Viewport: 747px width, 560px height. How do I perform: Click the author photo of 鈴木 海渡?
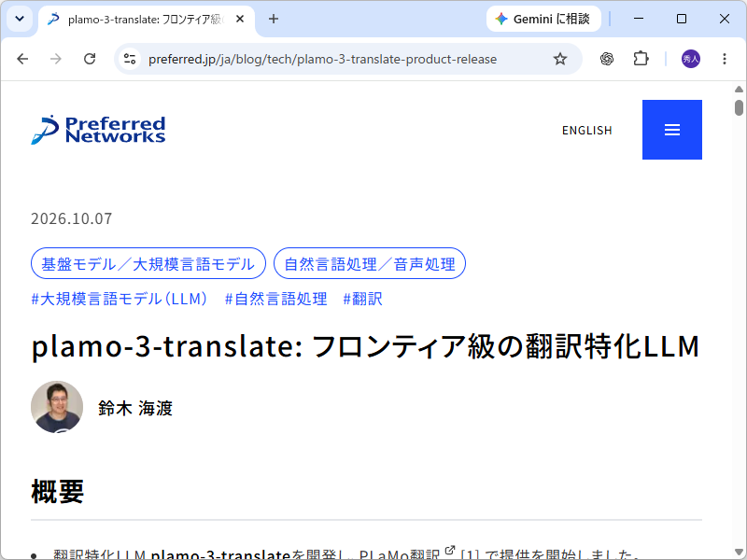57,407
